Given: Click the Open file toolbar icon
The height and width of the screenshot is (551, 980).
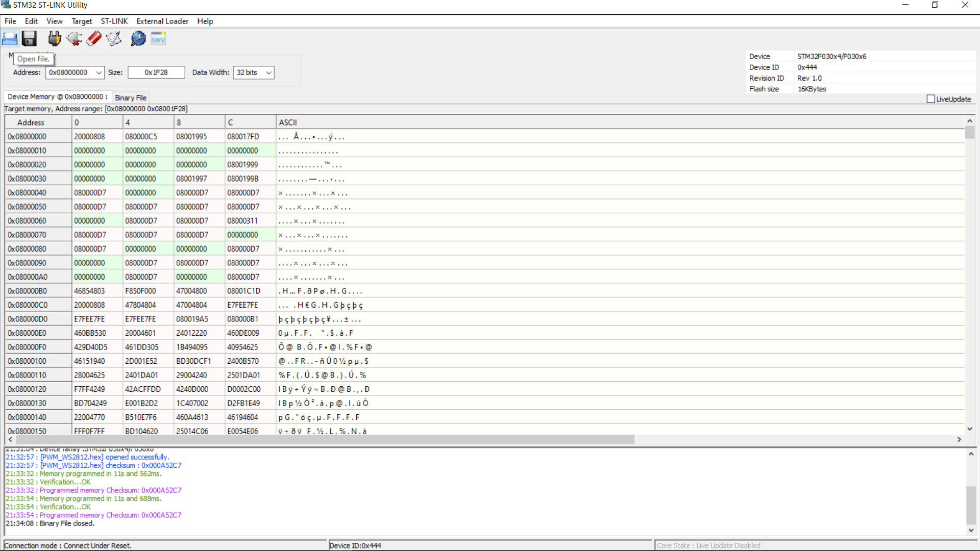Looking at the screenshot, I should click(x=10, y=39).
